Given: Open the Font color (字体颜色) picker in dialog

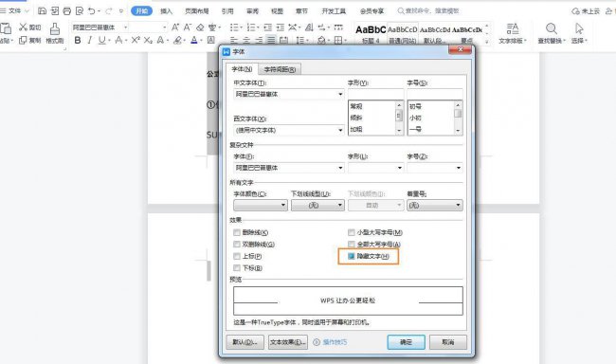Looking at the screenshot, I should pos(260,205).
